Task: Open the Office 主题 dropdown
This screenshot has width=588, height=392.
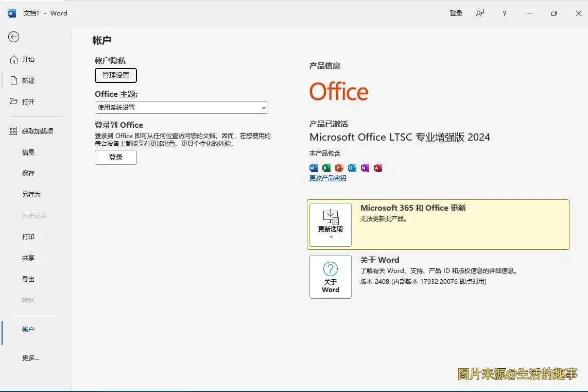Action: point(181,107)
